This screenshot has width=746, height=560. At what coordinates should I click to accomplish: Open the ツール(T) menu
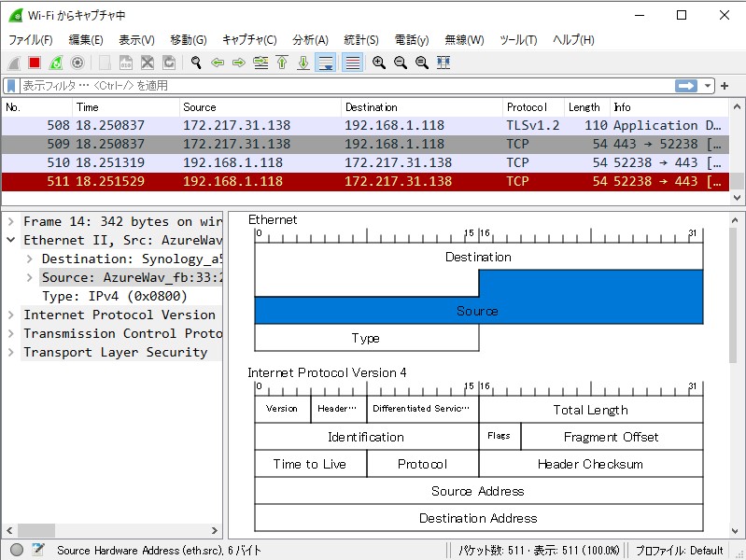coord(518,40)
